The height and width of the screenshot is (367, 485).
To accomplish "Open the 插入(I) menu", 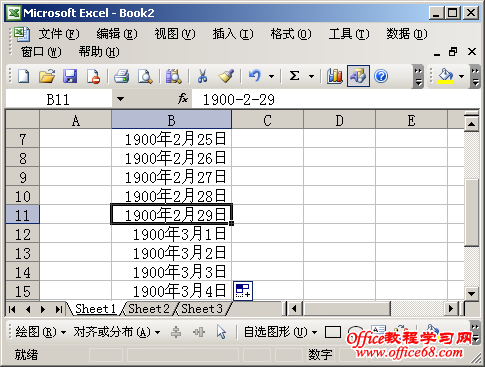I will (233, 34).
